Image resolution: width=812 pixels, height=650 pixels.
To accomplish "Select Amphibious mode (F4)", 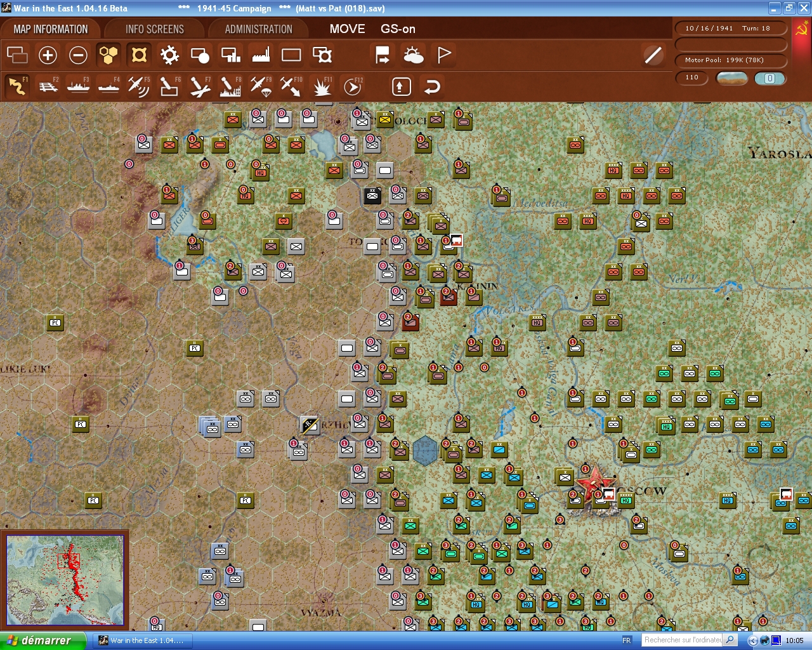I will pyautogui.click(x=109, y=86).
